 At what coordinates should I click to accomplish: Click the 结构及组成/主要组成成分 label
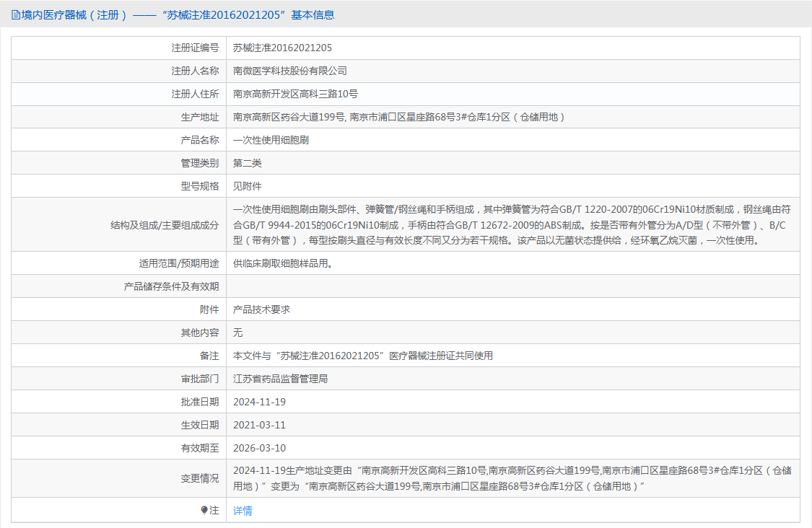pos(165,224)
